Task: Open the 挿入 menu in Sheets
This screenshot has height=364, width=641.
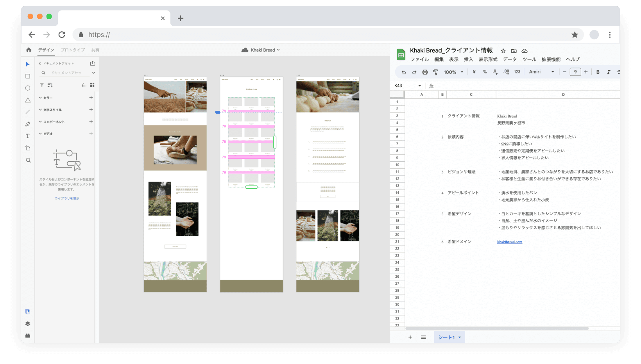Action: coord(468,60)
